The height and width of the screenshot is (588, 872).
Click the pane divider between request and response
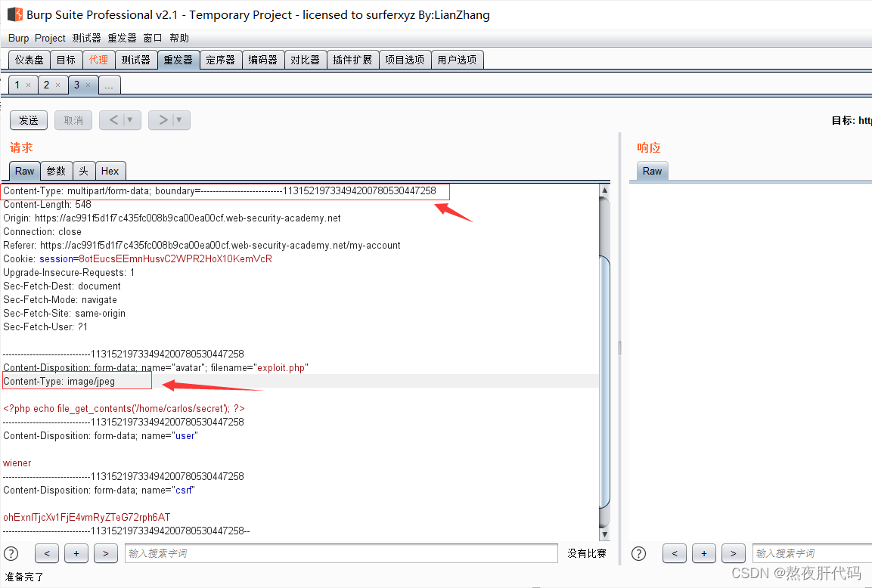tap(619, 348)
